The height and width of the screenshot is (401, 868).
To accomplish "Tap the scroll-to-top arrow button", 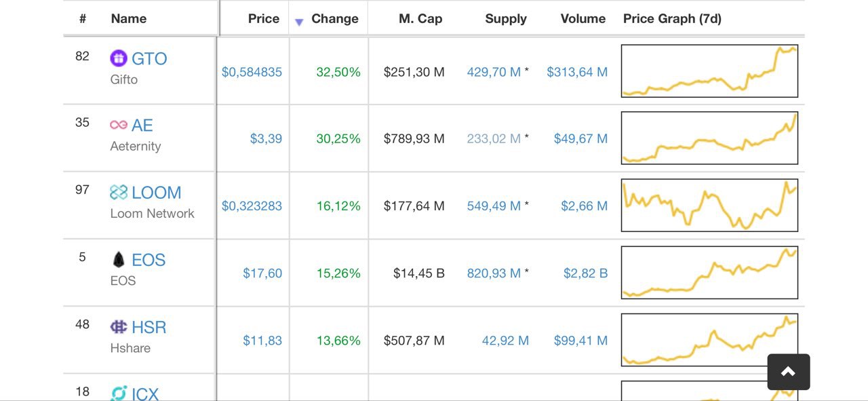I will (789, 372).
